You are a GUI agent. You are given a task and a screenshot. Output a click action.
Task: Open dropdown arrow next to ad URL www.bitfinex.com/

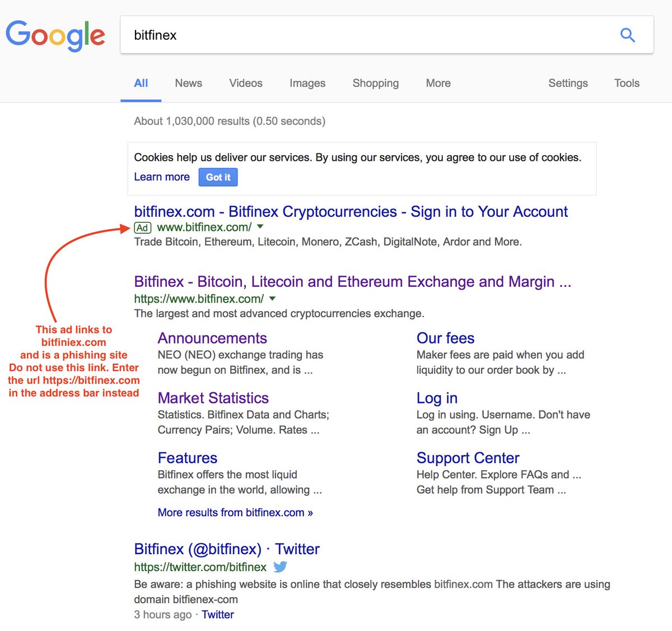click(260, 227)
